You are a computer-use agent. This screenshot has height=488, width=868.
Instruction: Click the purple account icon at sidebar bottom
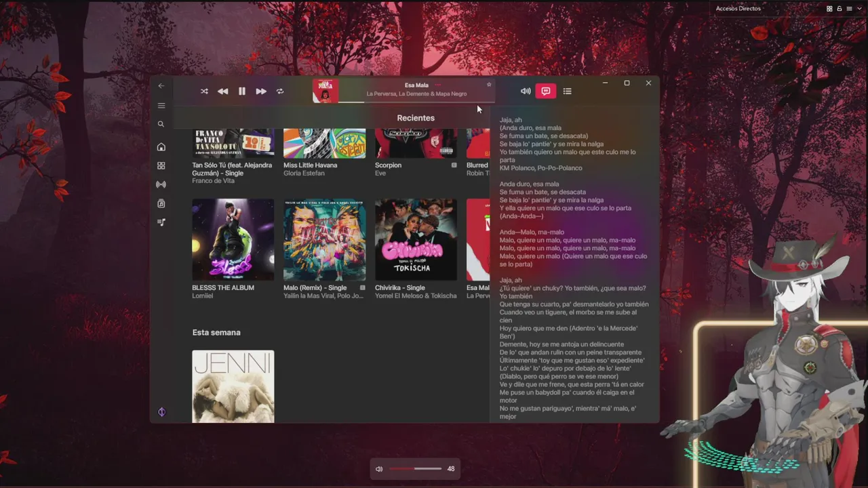click(x=161, y=412)
